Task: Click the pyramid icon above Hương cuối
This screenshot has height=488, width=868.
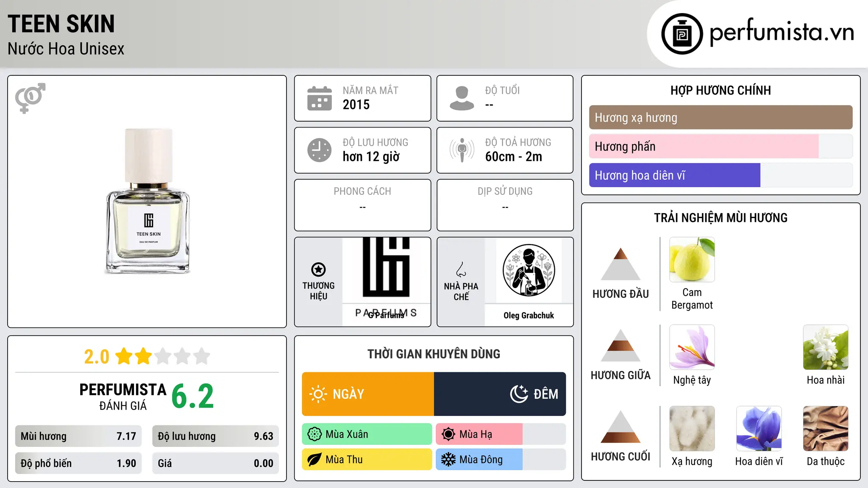Action: tap(620, 427)
